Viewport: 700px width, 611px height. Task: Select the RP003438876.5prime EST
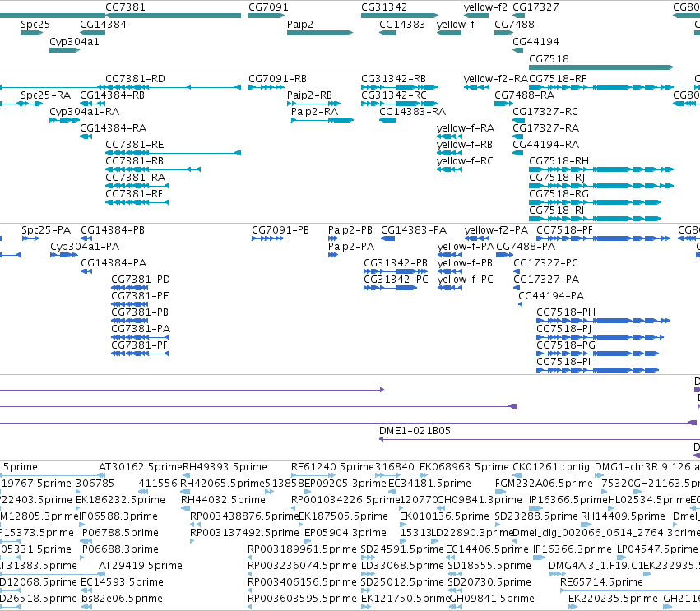[195, 525]
